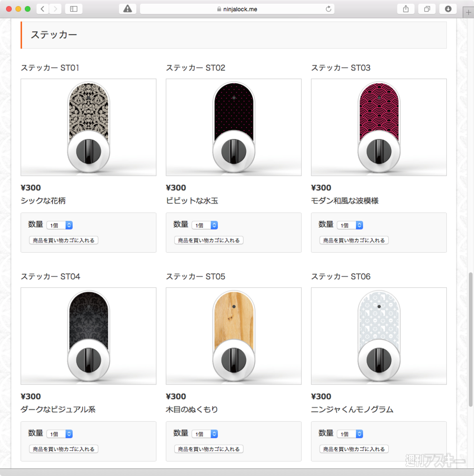
Task: Click the ST02 polka dot sticker image
Action: pyautogui.click(x=233, y=127)
